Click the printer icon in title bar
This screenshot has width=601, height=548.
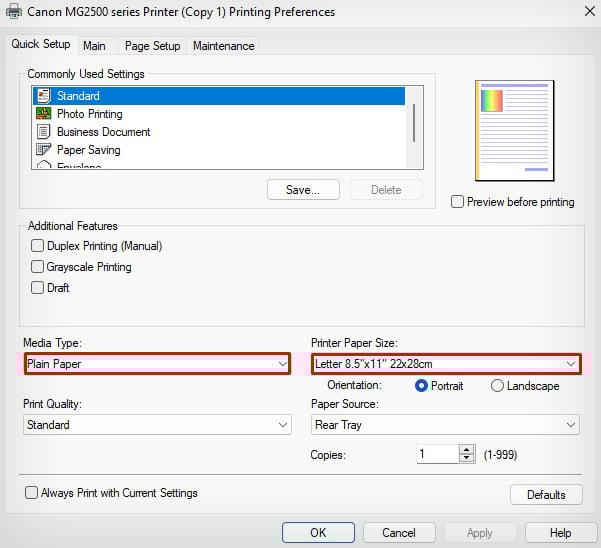[x=14, y=11]
